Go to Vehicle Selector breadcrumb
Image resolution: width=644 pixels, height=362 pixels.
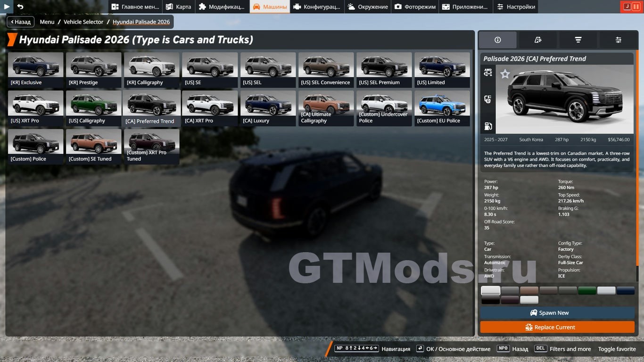click(83, 22)
